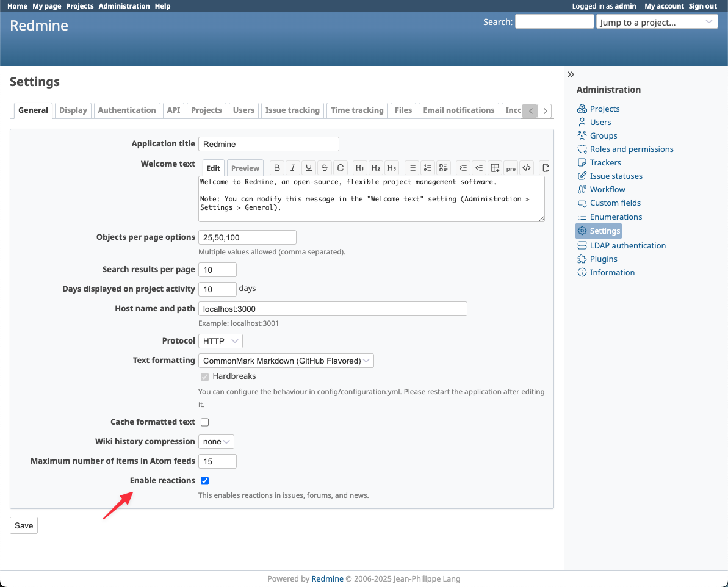Insert inline code with the C button
This screenshot has height=587, width=728.
click(x=341, y=168)
